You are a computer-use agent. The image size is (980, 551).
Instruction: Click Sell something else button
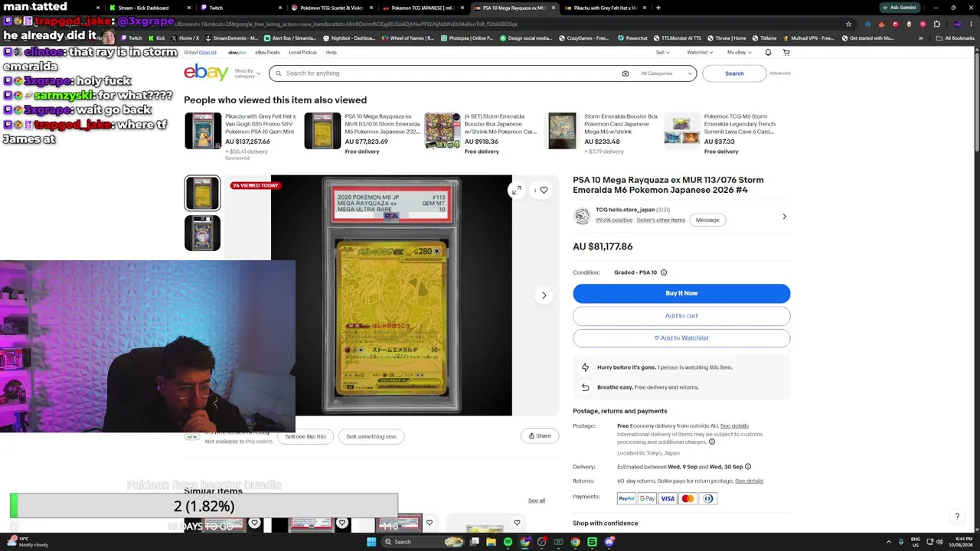(371, 436)
